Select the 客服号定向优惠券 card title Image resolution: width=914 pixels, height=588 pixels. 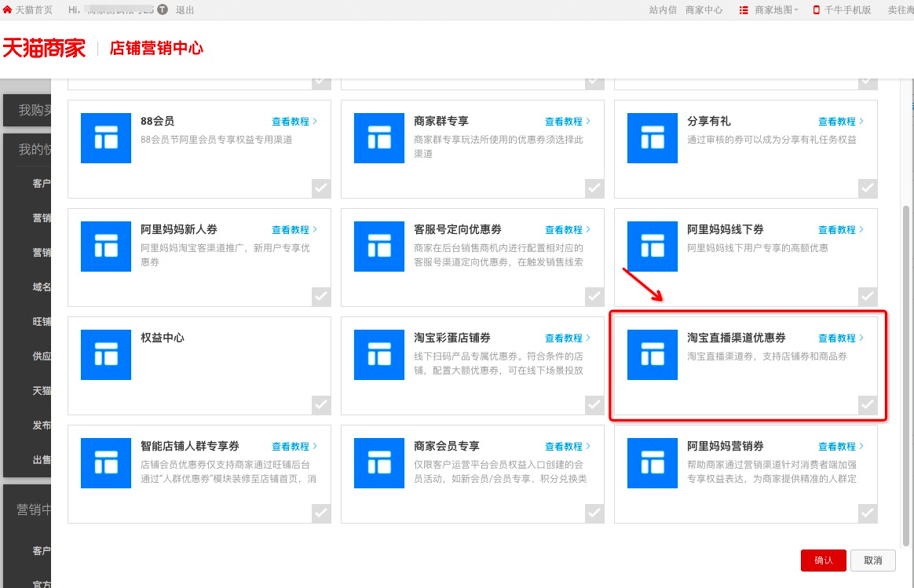click(x=458, y=229)
